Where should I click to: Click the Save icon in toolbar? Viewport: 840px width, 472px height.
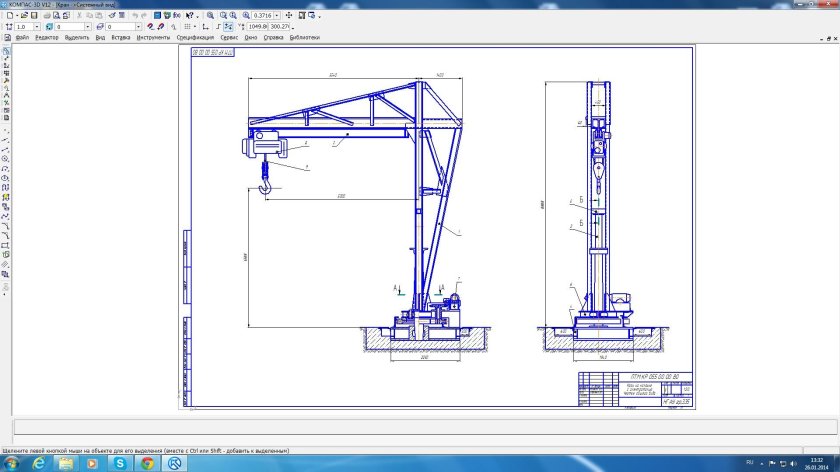click(36, 16)
